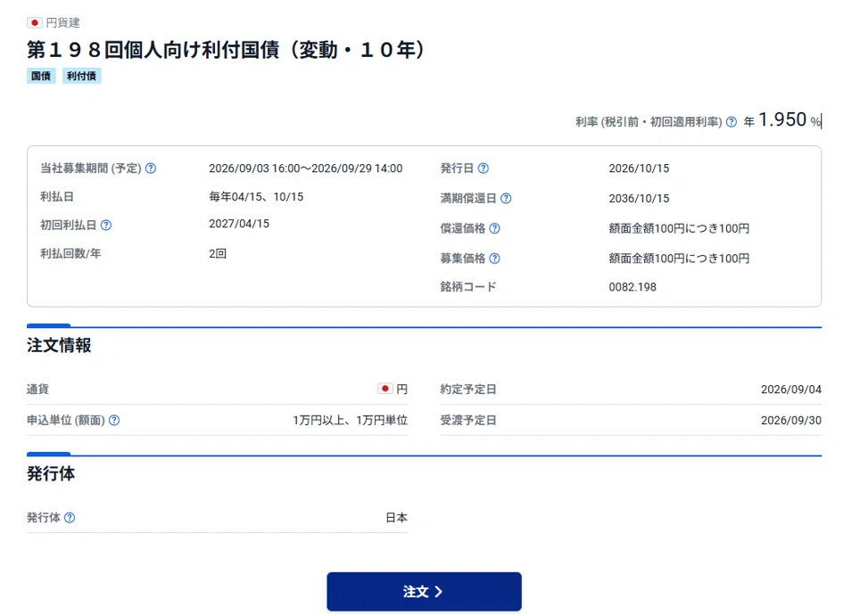Click the 受渡予定日 date 2026/09/30
Image resolution: width=860 pixels, height=616 pixels.
point(791,421)
